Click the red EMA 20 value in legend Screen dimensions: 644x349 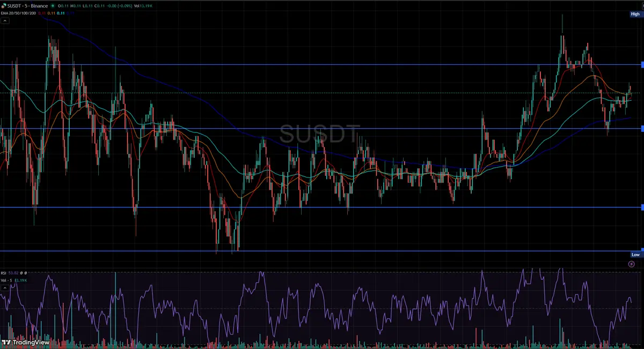pyautogui.click(x=42, y=13)
